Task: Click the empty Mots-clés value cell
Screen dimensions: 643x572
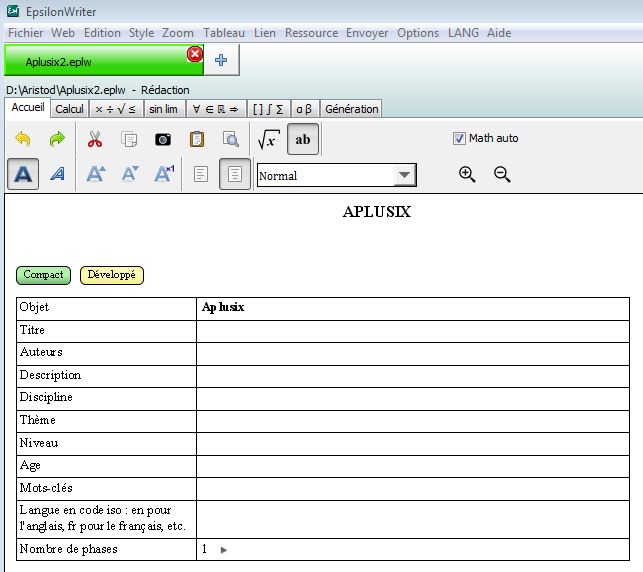Action: [413, 489]
